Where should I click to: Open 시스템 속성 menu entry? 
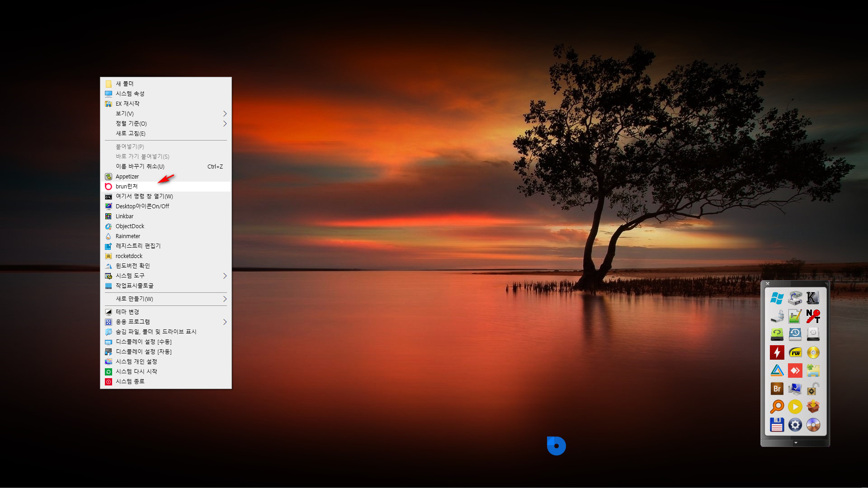pos(166,94)
